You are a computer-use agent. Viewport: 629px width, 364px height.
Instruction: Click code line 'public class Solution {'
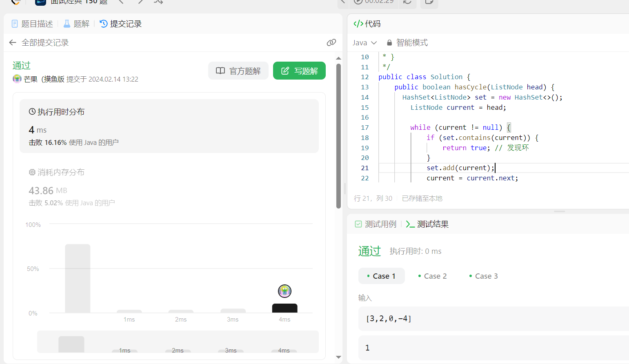pyautogui.click(x=425, y=77)
